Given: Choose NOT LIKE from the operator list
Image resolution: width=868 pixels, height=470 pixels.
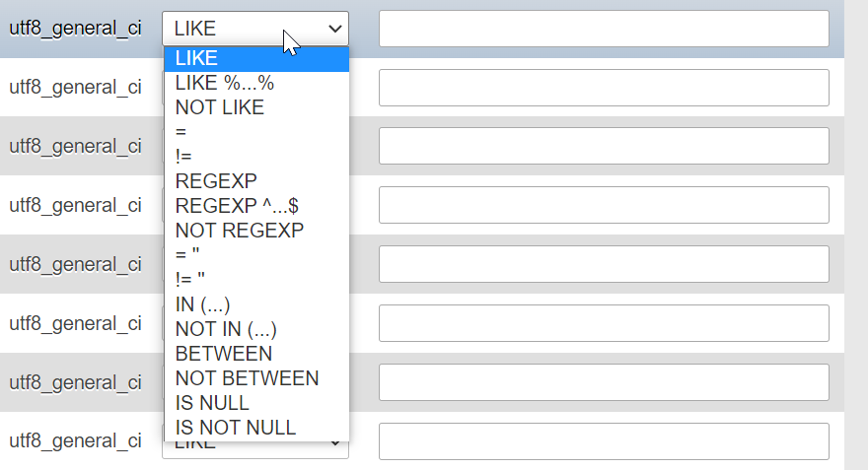Looking at the screenshot, I should point(256,107).
